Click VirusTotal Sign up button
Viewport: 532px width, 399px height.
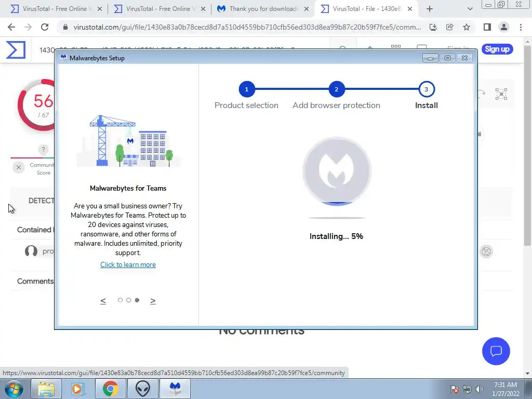[x=497, y=49]
